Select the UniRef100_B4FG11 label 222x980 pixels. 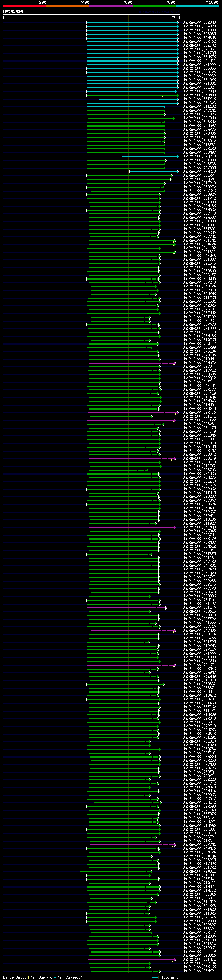click(199, 60)
